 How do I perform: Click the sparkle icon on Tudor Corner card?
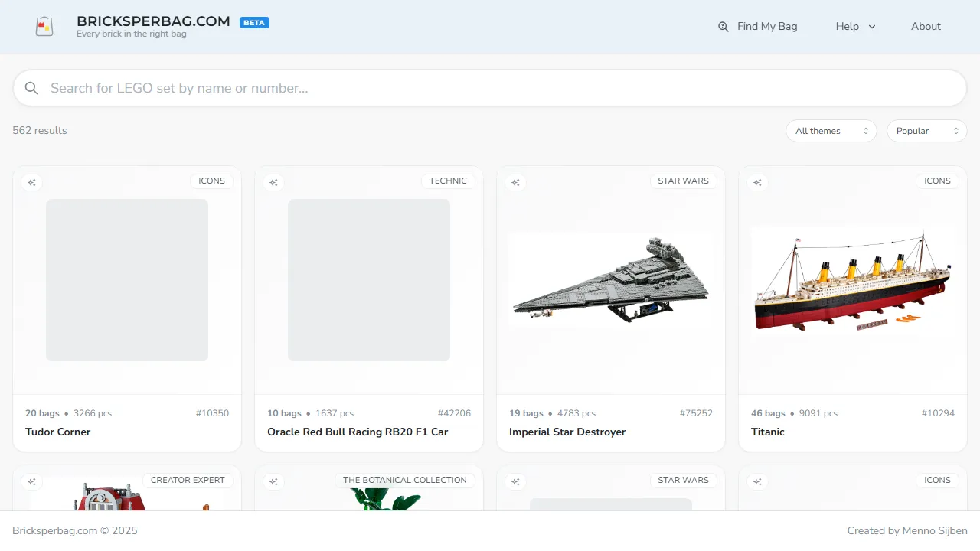click(31, 183)
